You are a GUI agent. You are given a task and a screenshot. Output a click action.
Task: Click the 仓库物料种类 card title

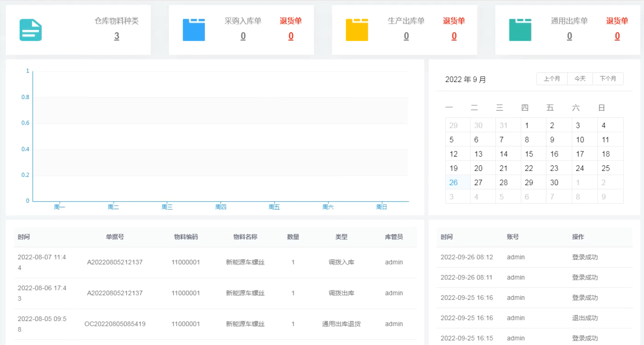(x=117, y=21)
